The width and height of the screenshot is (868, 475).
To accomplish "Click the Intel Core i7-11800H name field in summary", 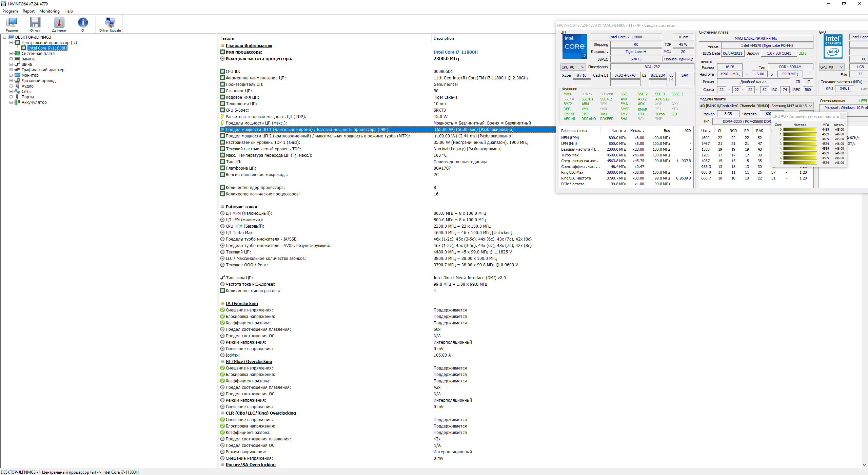I will 626,37.
